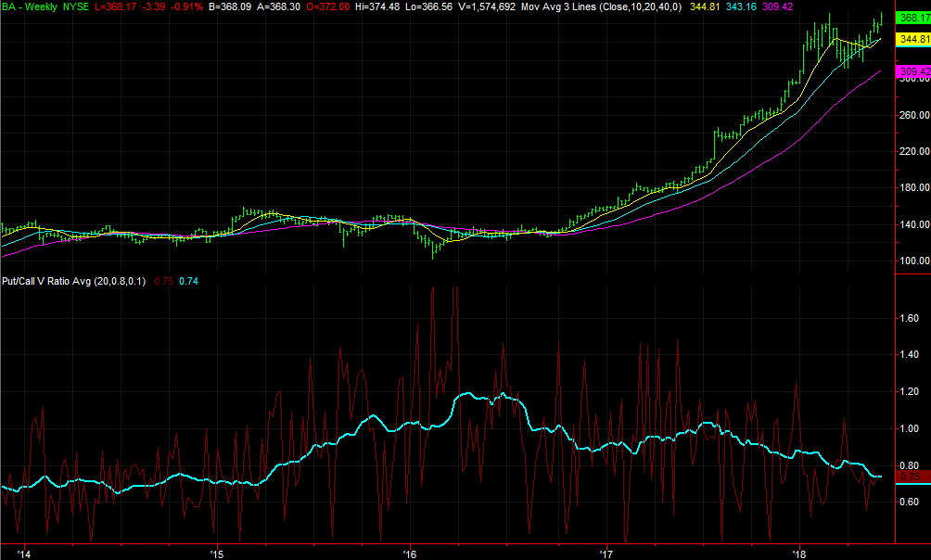The height and width of the screenshot is (560, 931).
Task: Click the open O=372.00 value
Action: [x=327, y=7]
